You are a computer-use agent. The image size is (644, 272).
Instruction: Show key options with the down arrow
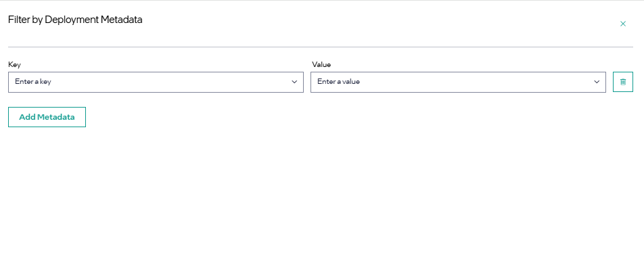tap(294, 82)
